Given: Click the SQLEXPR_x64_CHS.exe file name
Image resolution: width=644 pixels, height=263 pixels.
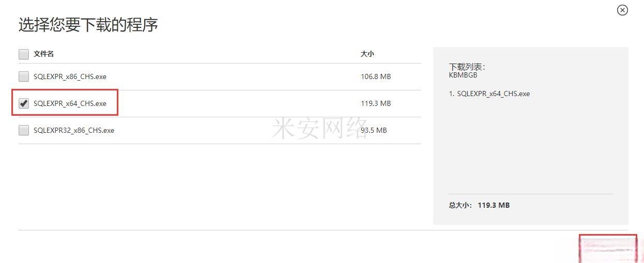Looking at the screenshot, I should (70, 103).
